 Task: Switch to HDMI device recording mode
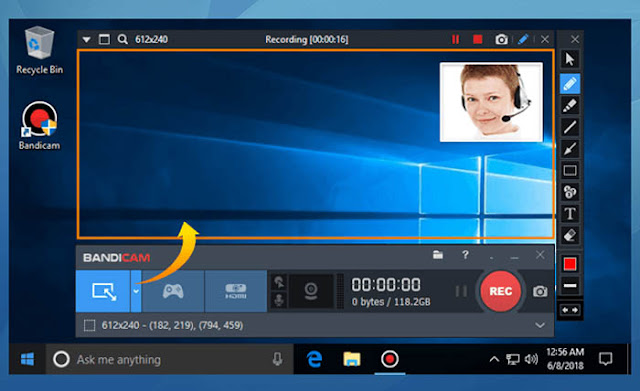tap(236, 291)
